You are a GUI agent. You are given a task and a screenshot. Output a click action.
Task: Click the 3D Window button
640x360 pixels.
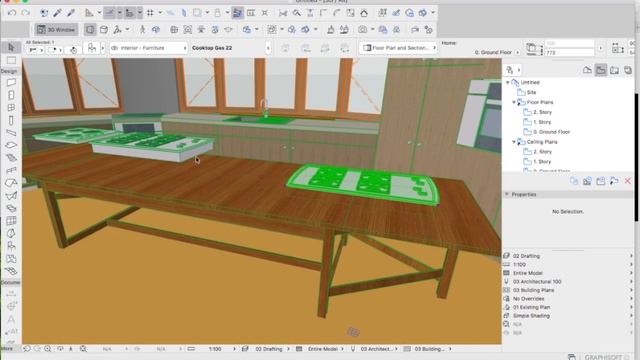[56, 29]
